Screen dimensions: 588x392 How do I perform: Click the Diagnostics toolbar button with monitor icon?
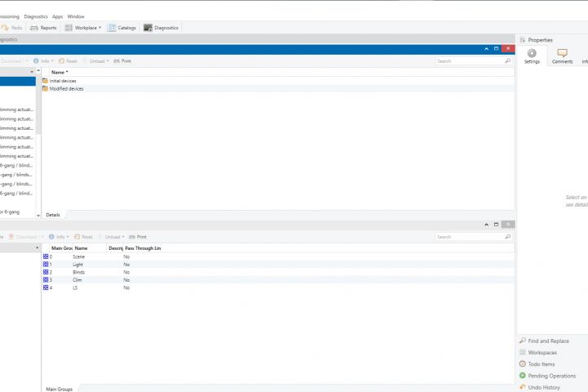pyautogui.click(x=161, y=28)
